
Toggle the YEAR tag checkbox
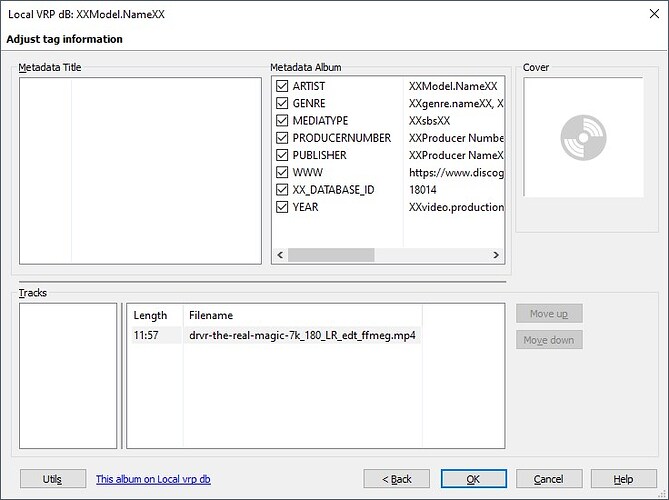pos(282,207)
